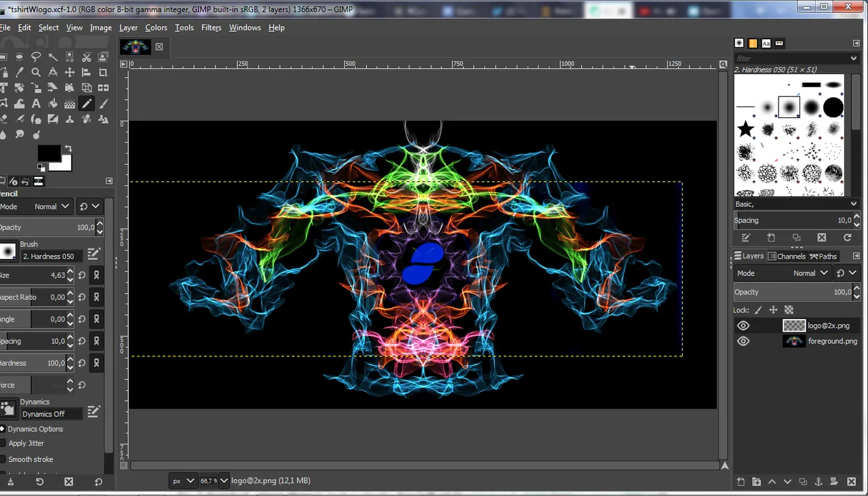Select the Bucket Fill tool

tap(53, 104)
